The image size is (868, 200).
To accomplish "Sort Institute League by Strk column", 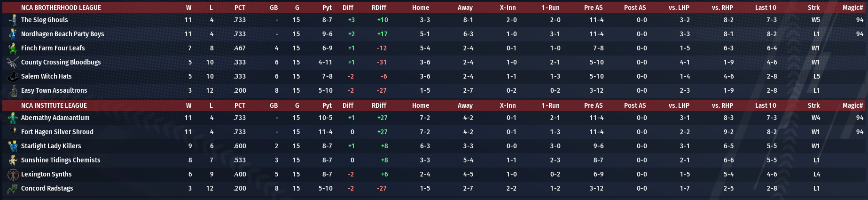I will [x=813, y=105].
